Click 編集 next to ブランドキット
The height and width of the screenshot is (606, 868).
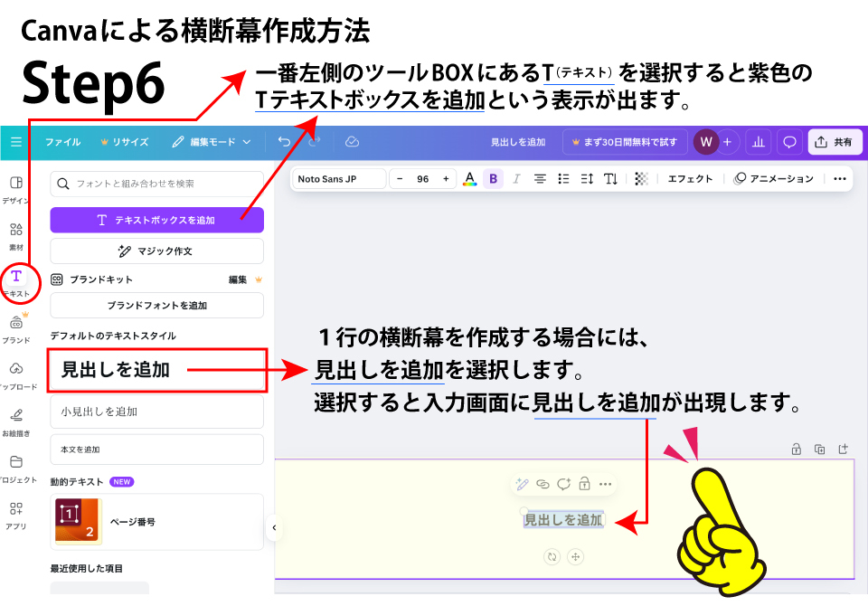(x=238, y=279)
